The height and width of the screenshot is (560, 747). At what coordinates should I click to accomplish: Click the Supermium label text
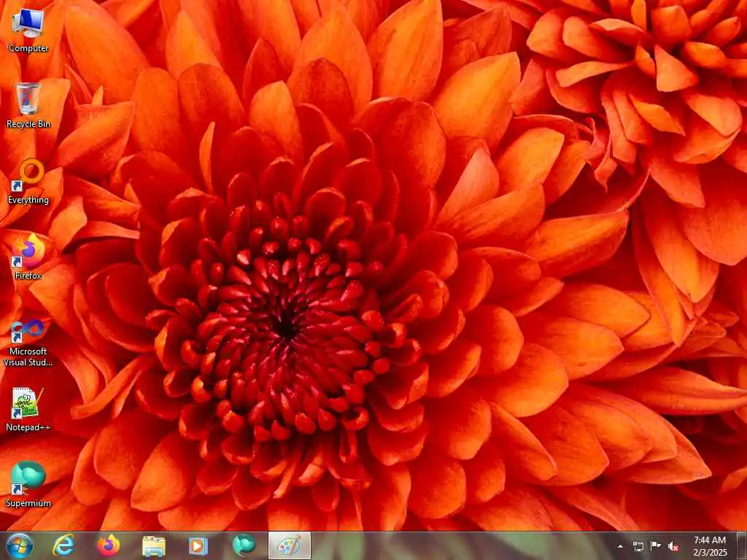pyautogui.click(x=28, y=503)
